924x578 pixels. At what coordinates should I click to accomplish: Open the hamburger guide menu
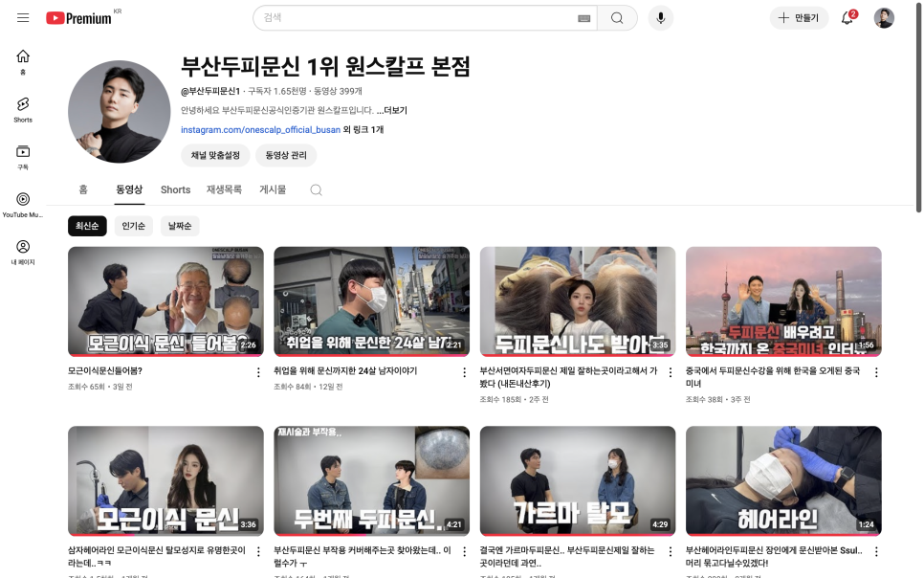(x=23, y=17)
